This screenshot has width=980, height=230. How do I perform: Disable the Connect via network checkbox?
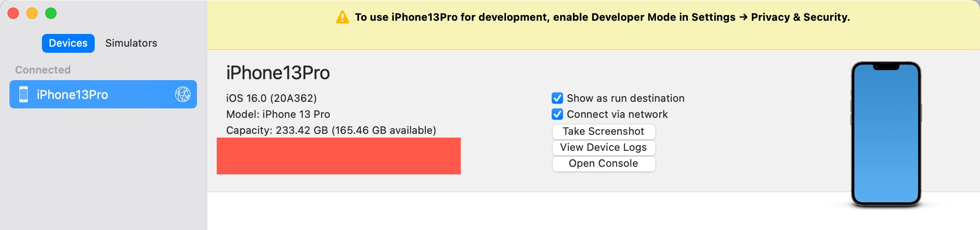tap(557, 114)
